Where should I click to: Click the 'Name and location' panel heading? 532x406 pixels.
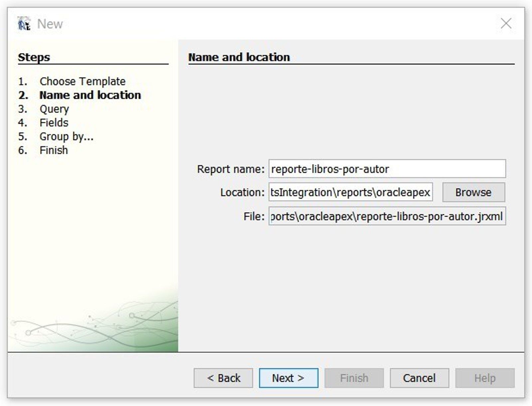tap(239, 57)
